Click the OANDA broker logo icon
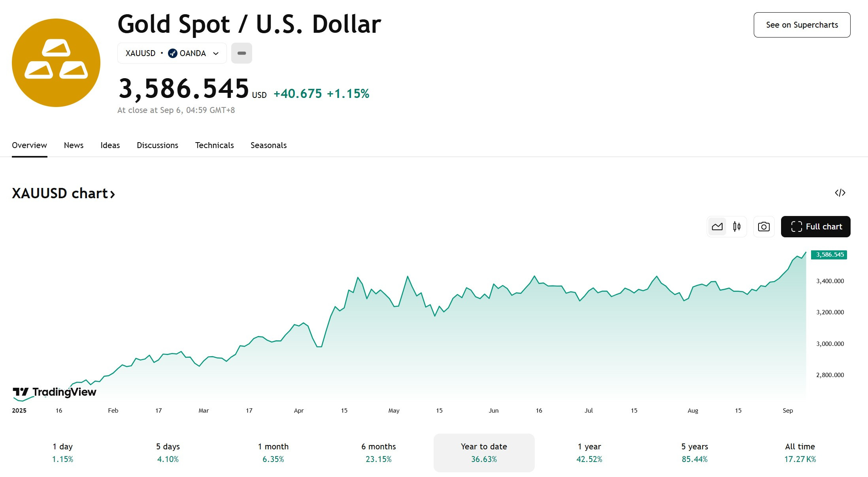The height and width of the screenshot is (477, 868). [172, 53]
